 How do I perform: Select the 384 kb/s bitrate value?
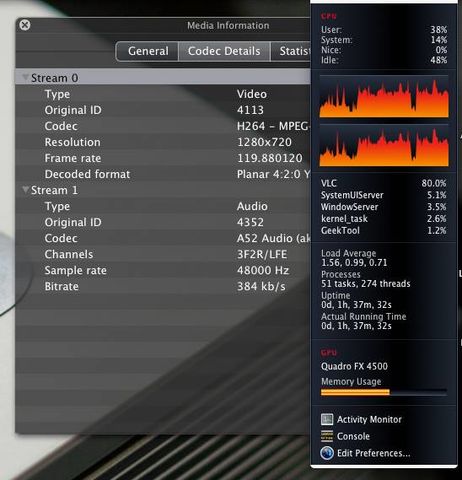pyautogui.click(x=261, y=286)
